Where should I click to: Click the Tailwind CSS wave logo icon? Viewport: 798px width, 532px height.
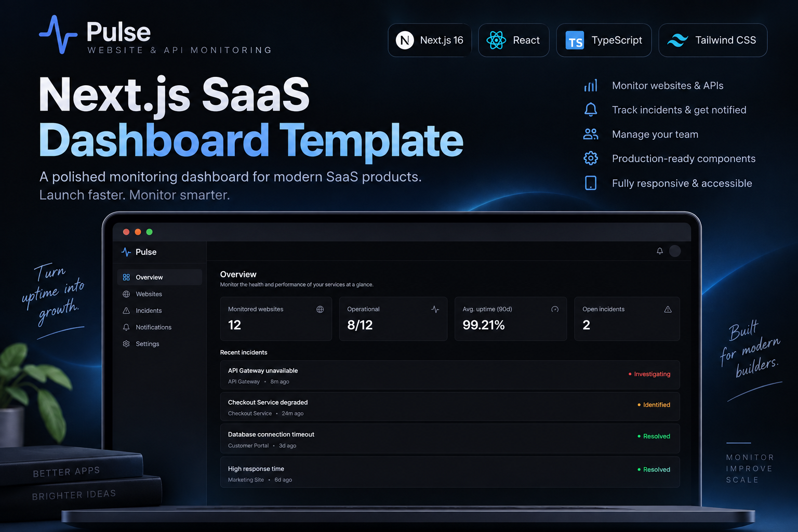pyautogui.click(x=677, y=40)
